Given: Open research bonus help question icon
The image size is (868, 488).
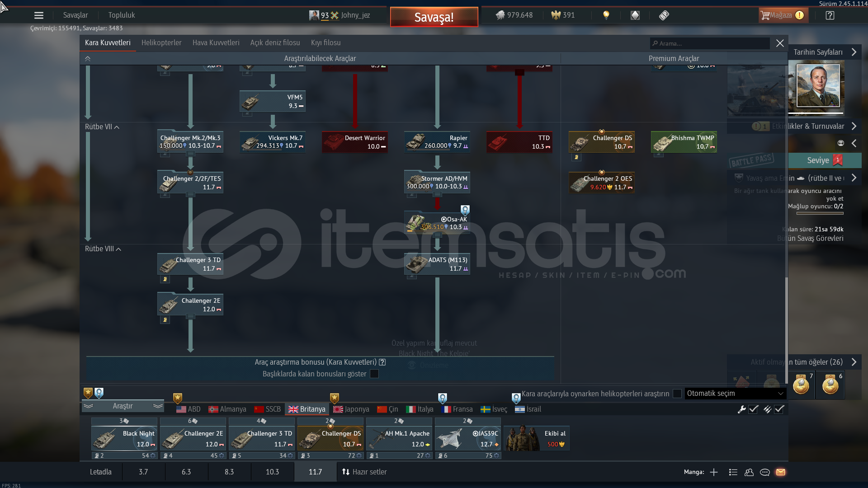Looking at the screenshot, I should 382,362.
